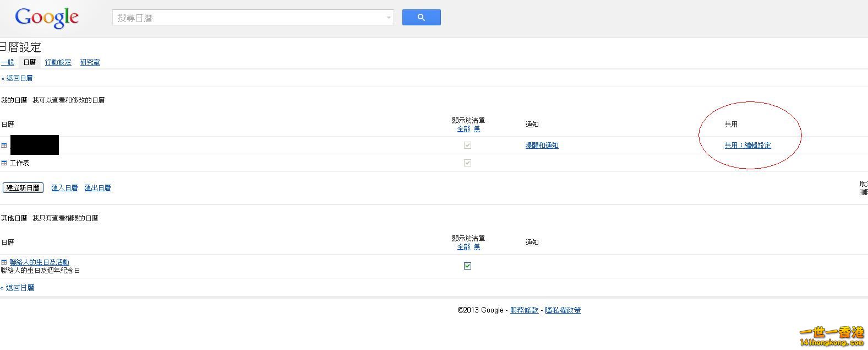This screenshot has width=868, height=350.
Task: Click the Google logo
Action: point(47,18)
